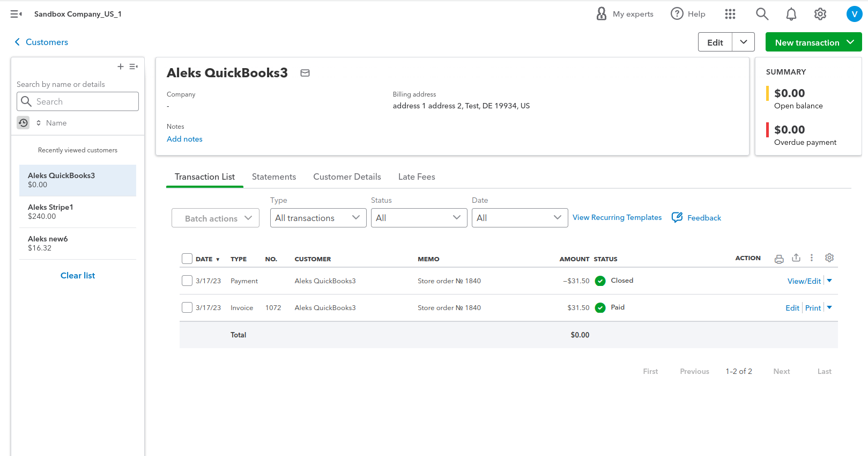Click the export icon above the table
This screenshot has width=868, height=456.
(796, 258)
